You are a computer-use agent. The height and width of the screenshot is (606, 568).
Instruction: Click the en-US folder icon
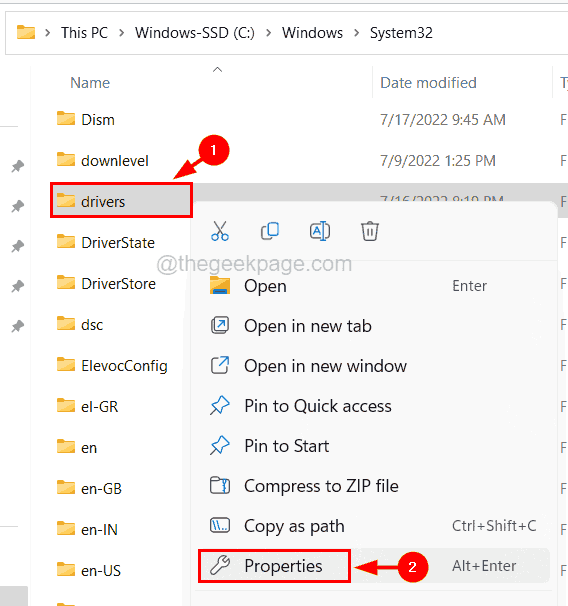66,569
